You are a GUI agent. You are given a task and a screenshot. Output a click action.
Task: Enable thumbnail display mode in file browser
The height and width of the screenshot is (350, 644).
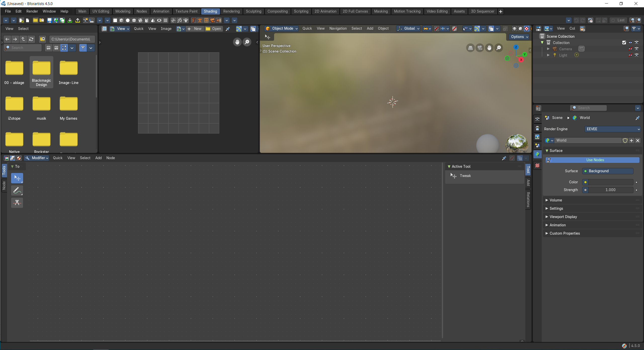[x=64, y=48]
